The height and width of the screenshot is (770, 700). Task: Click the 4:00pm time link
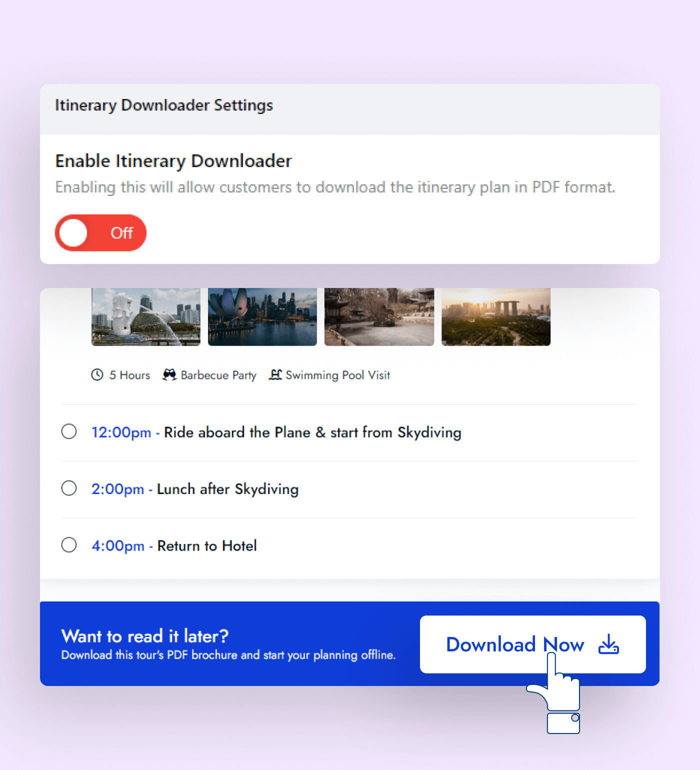coord(117,545)
